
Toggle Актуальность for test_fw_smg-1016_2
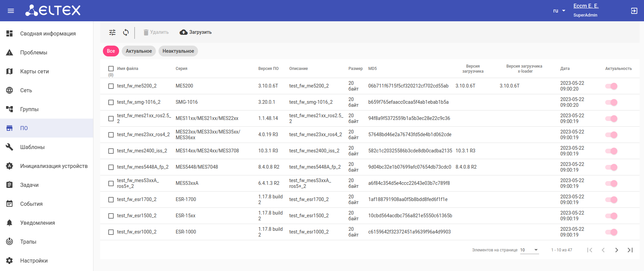click(x=611, y=102)
